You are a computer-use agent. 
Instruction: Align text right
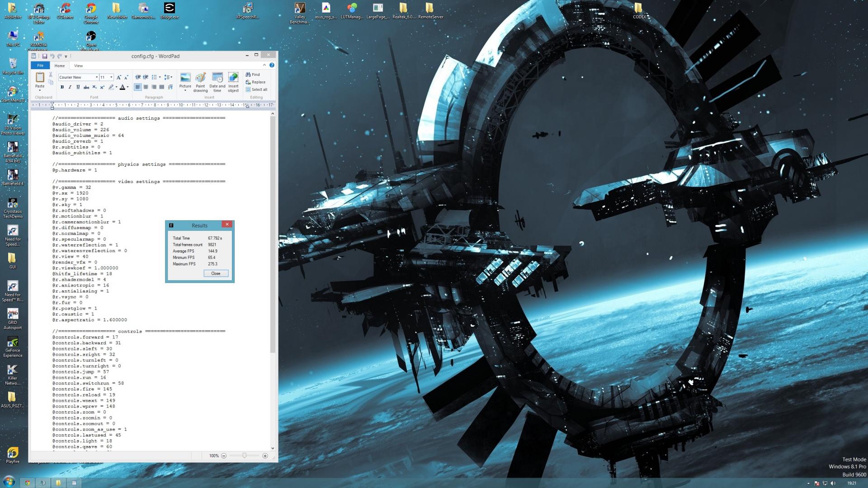point(154,87)
